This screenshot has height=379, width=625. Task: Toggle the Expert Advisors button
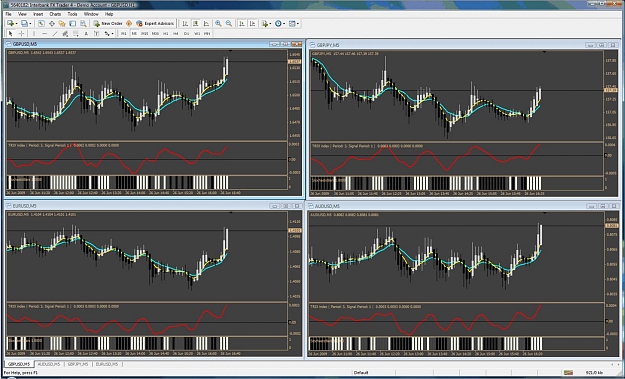155,24
